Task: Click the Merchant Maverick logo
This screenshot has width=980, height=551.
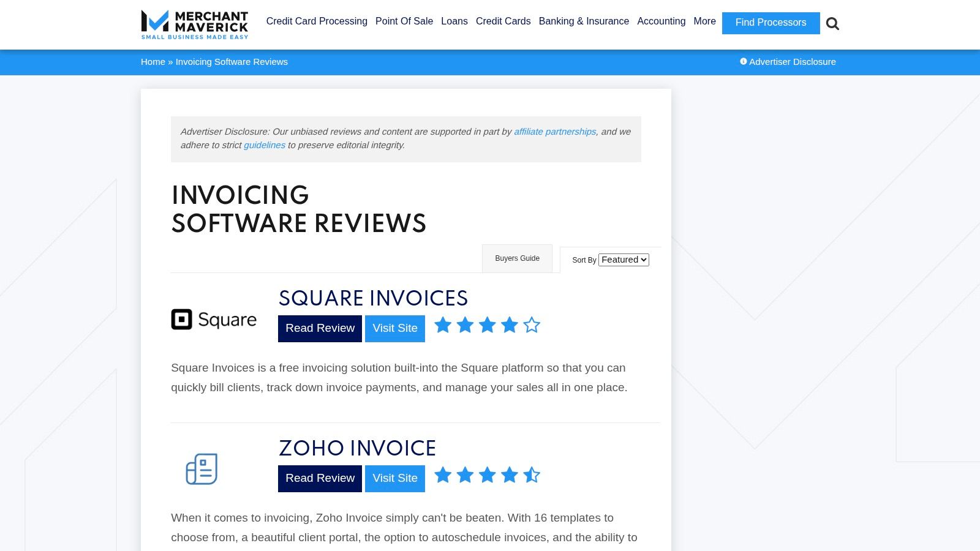Action: click(x=195, y=24)
